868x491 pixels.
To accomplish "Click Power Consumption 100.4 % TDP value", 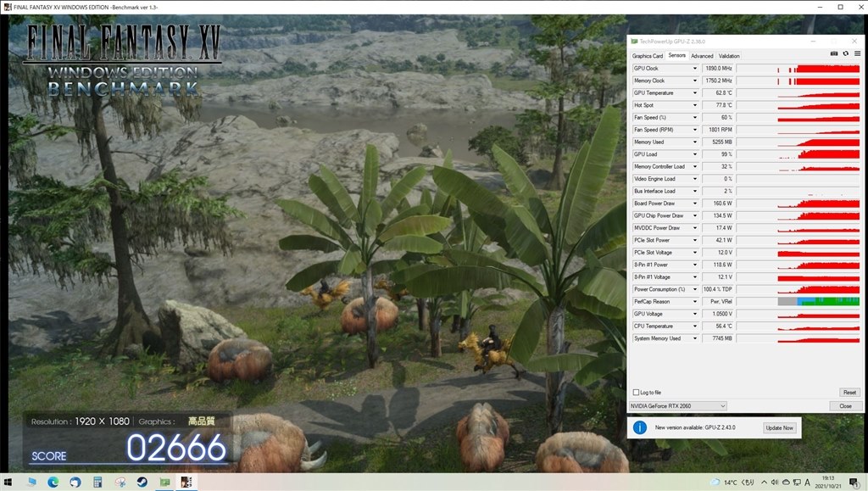I will (718, 289).
